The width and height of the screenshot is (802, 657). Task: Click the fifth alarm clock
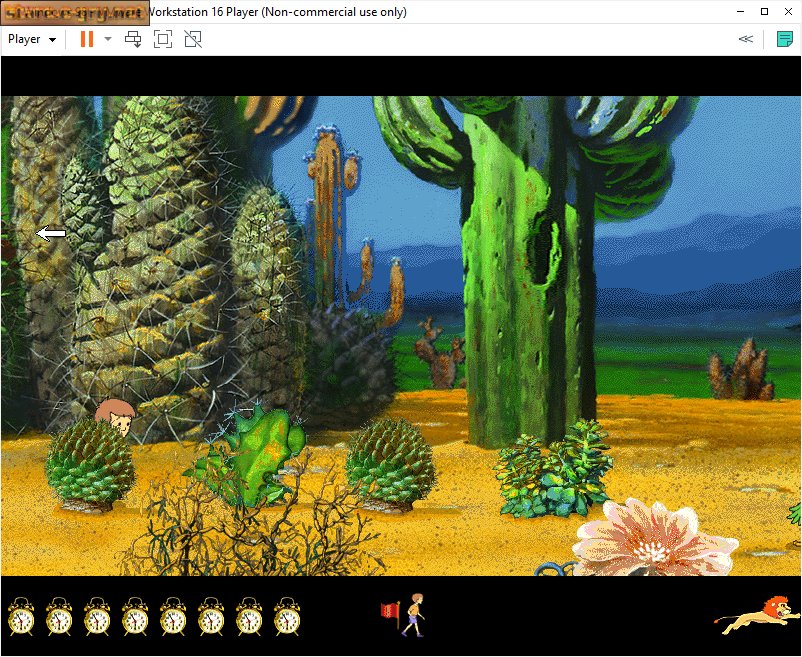[x=173, y=616]
